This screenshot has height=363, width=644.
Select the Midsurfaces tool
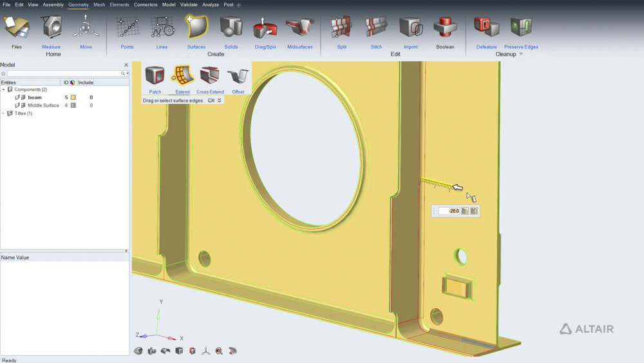click(x=300, y=32)
